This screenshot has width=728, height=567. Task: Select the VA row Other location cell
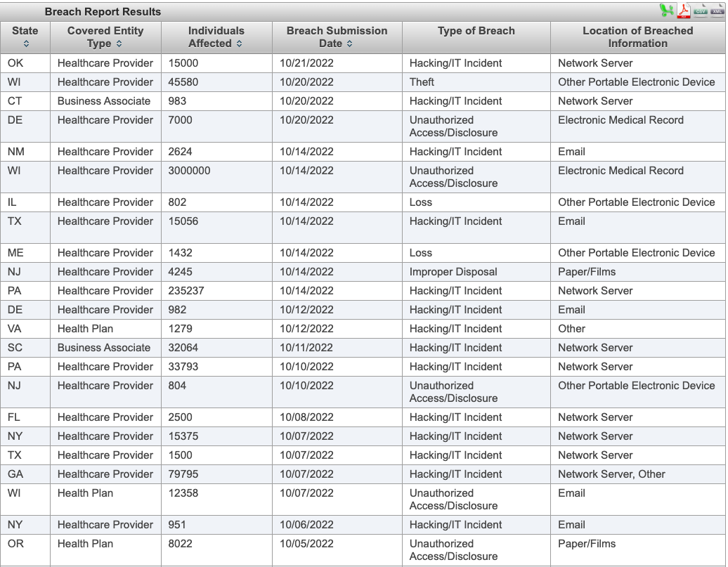pyautogui.click(x=638, y=330)
